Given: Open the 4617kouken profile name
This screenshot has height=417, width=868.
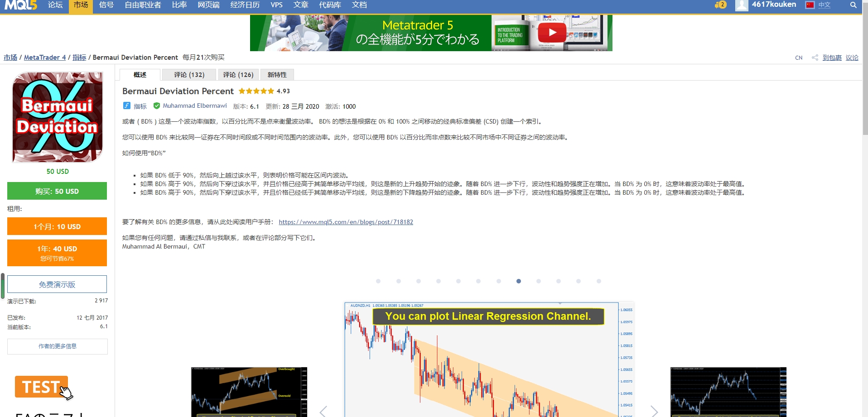Looking at the screenshot, I should pos(774,5).
